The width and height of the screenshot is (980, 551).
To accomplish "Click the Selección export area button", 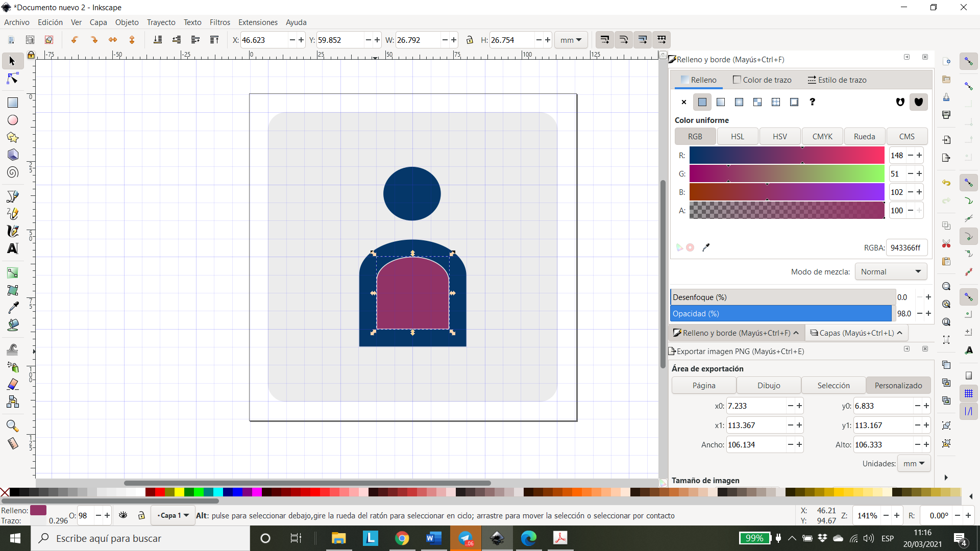I will click(x=832, y=385).
